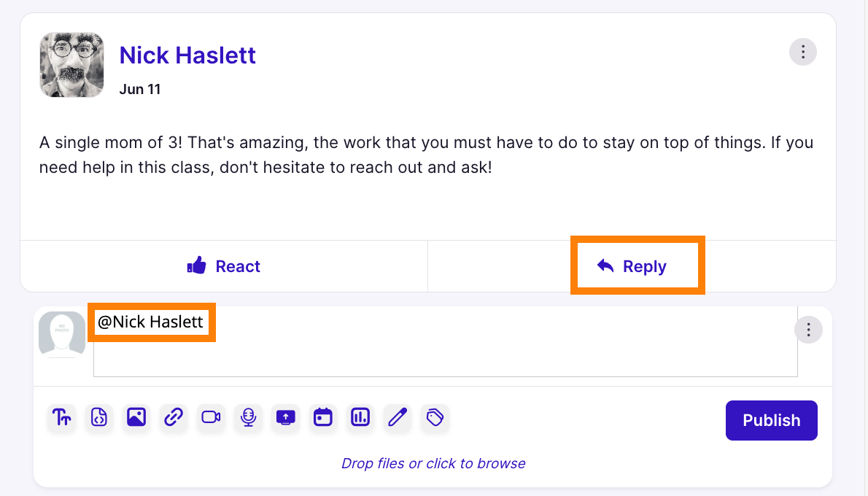The image size is (868, 496).
Task: Add an image to the reply
Action: (x=136, y=417)
